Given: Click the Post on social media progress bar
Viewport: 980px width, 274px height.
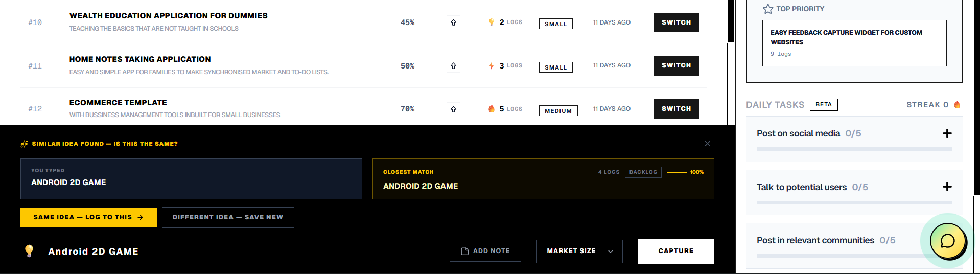Looking at the screenshot, I should point(854,149).
